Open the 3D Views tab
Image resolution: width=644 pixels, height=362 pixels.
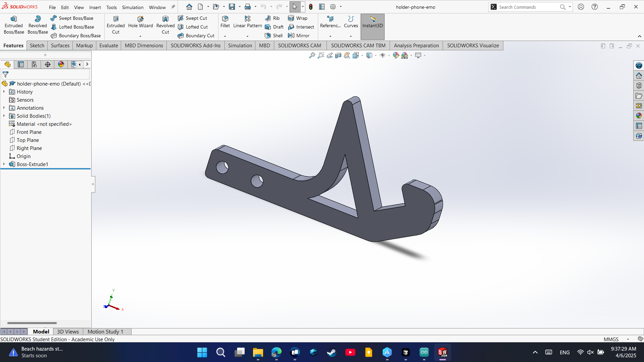68,331
